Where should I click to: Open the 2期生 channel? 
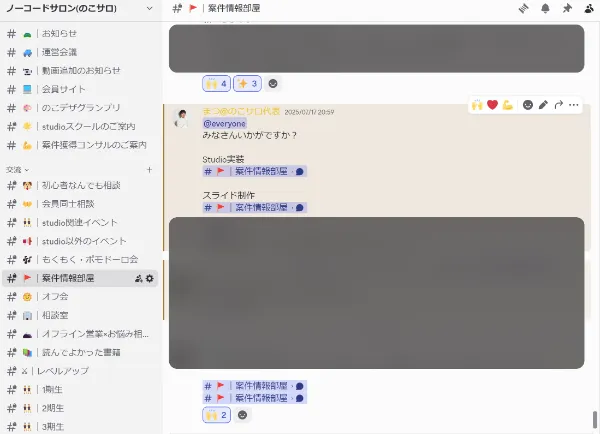point(80,408)
